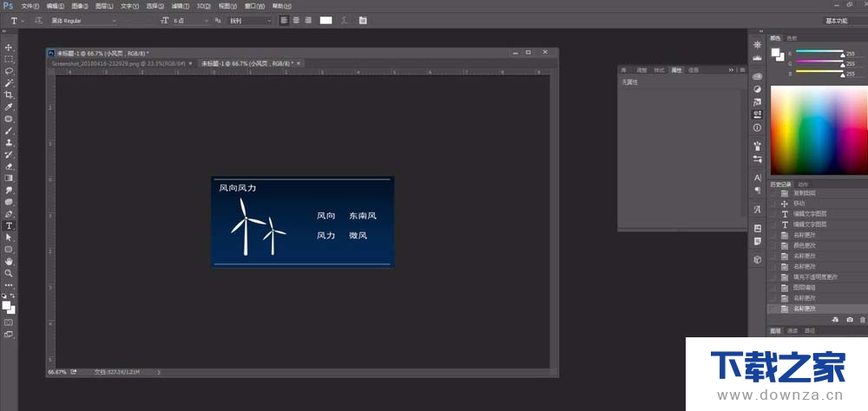Viewport: 868px width, 411px height.
Task: Select the Brush tool
Action: (x=9, y=131)
